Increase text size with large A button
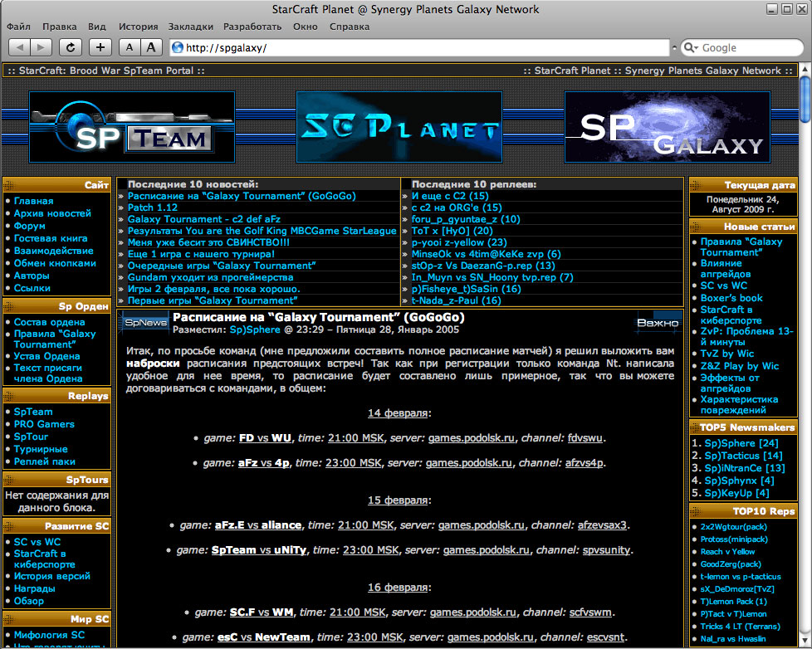 [x=151, y=47]
